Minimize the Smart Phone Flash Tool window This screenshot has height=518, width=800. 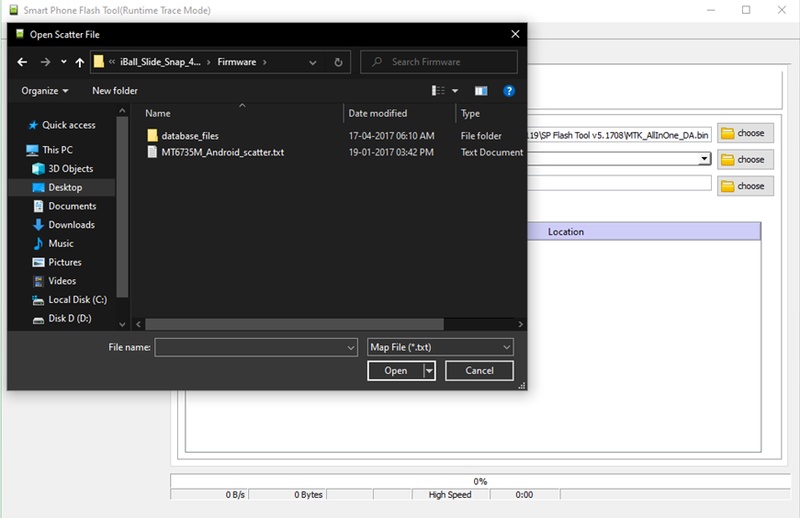(x=711, y=10)
